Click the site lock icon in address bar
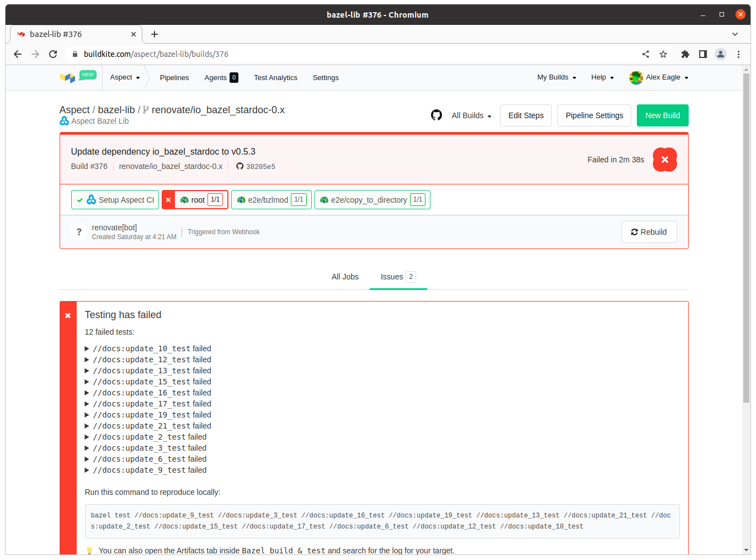756x560 pixels. [x=74, y=54]
